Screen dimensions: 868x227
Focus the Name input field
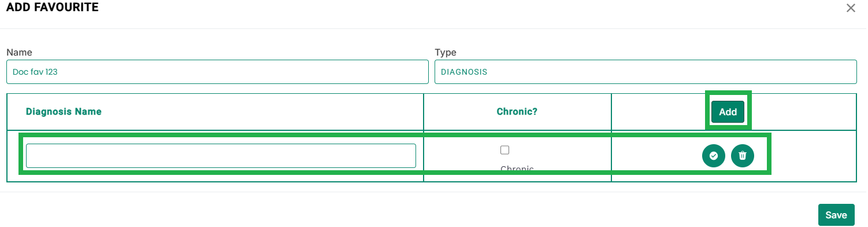coord(217,72)
